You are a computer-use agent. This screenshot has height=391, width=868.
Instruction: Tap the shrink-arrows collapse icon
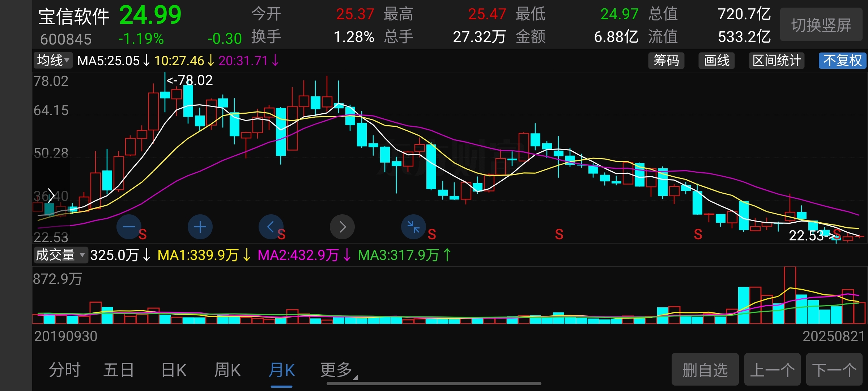tap(413, 227)
